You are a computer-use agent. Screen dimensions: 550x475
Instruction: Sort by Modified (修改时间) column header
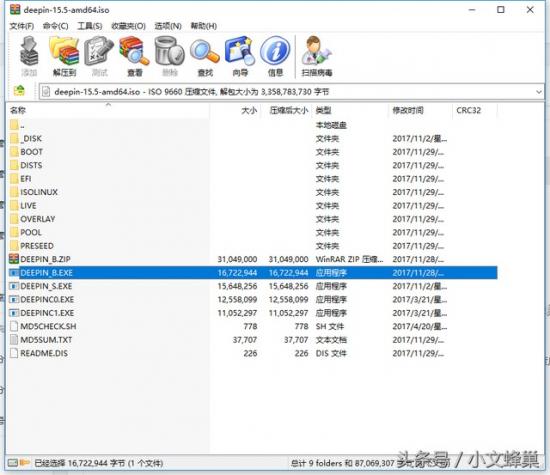[420, 110]
